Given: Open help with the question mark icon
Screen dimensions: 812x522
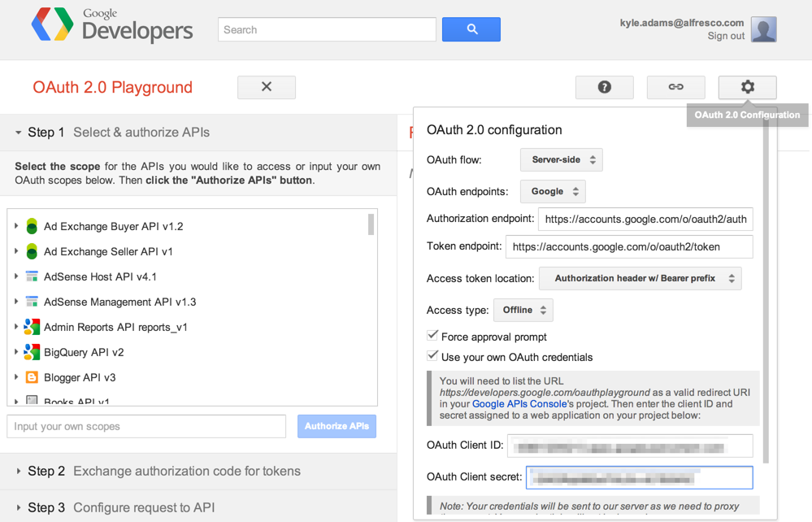Looking at the screenshot, I should [605, 87].
